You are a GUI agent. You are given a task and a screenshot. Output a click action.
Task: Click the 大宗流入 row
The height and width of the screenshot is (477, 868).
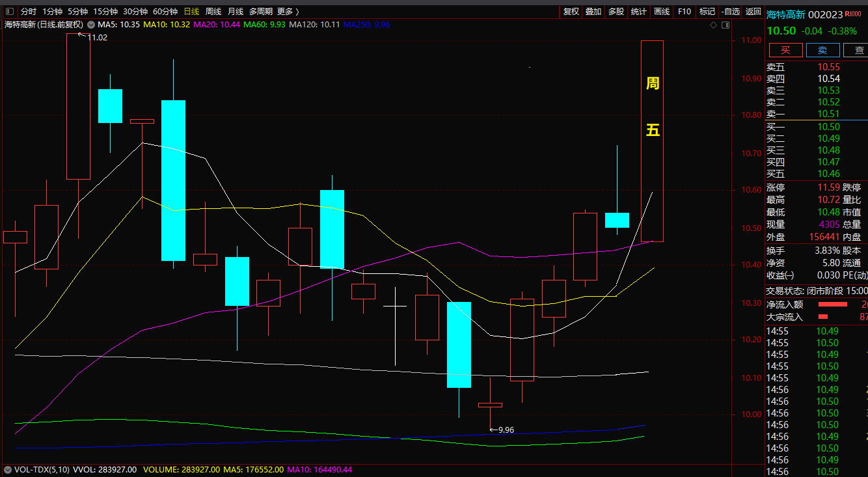tap(817, 317)
